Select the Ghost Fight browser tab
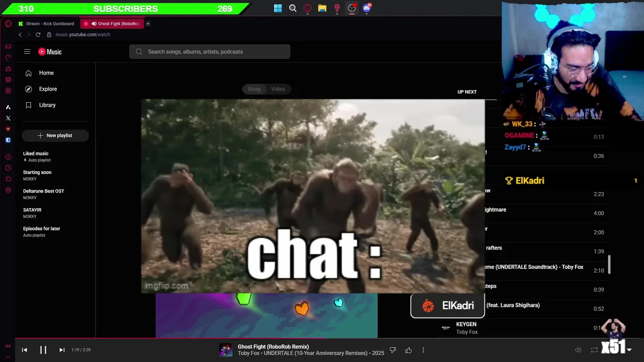The image size is (644, 362). 112,24
